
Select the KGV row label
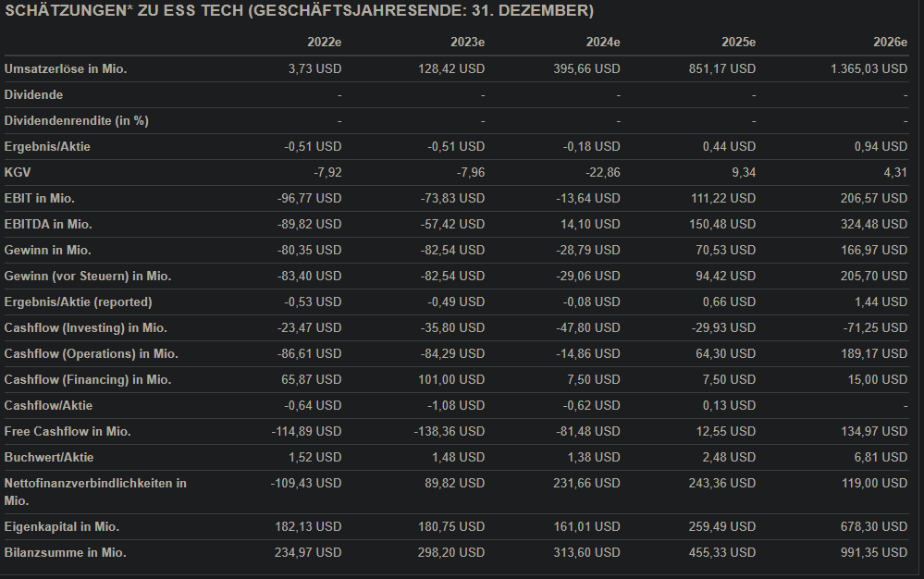click(18, 172)
